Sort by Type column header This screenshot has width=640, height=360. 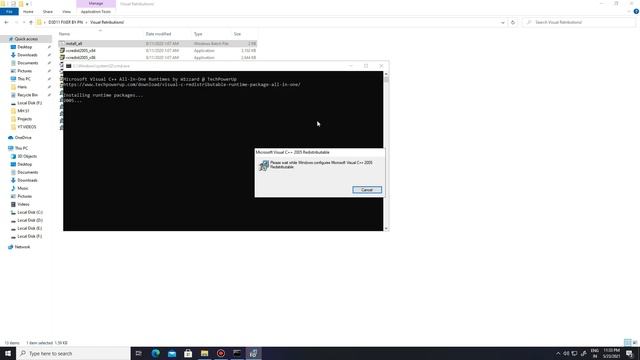click(x=198, y=34)
